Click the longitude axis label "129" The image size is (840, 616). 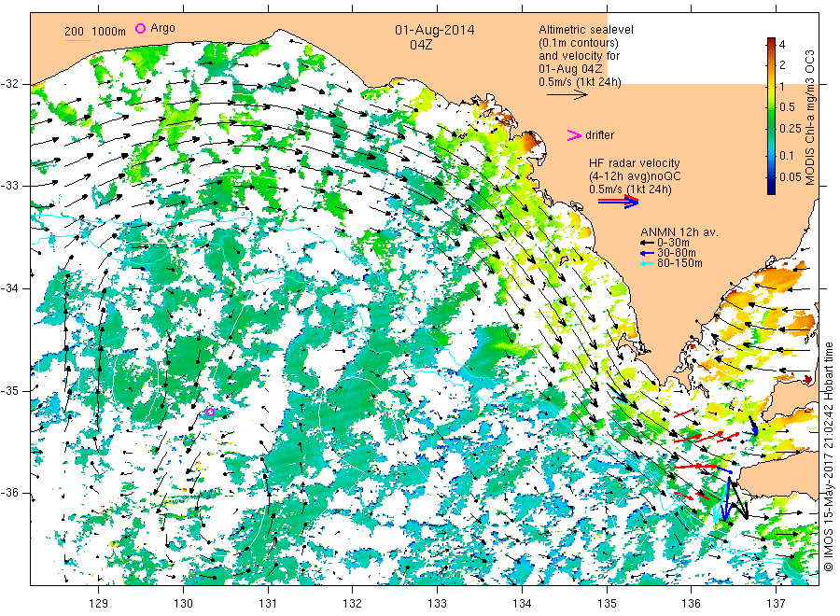coord(99,604)
